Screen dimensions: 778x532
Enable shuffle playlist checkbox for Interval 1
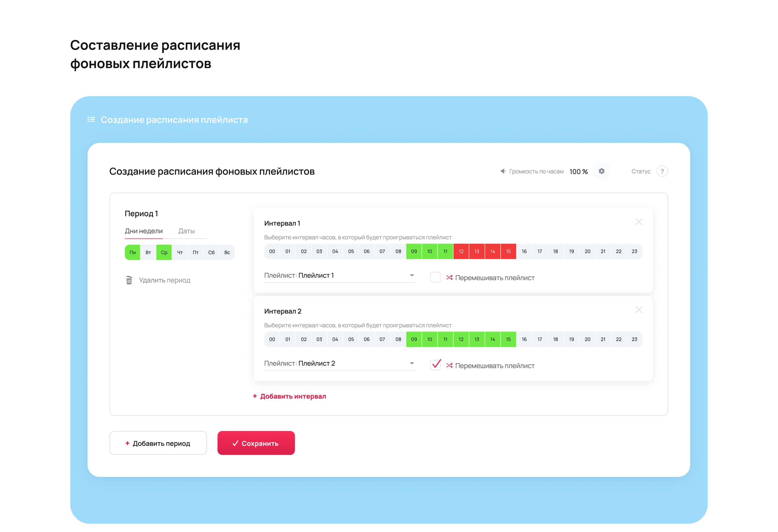[435, 277]
